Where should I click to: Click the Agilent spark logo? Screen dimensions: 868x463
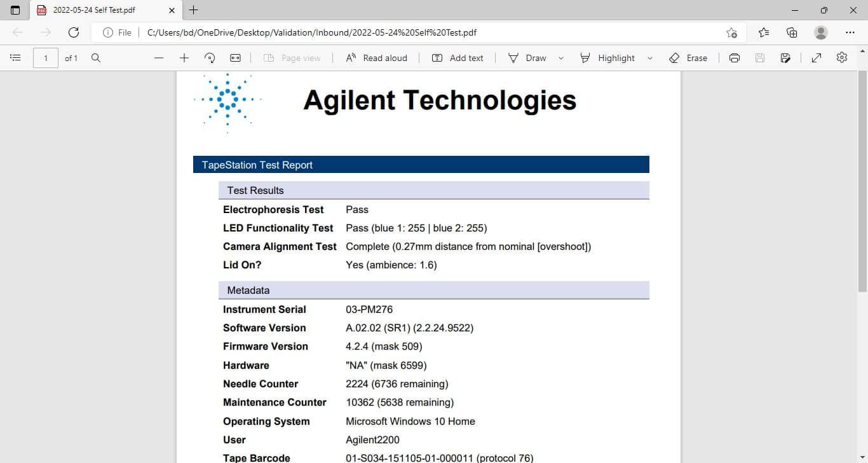[x=227, y=102]
